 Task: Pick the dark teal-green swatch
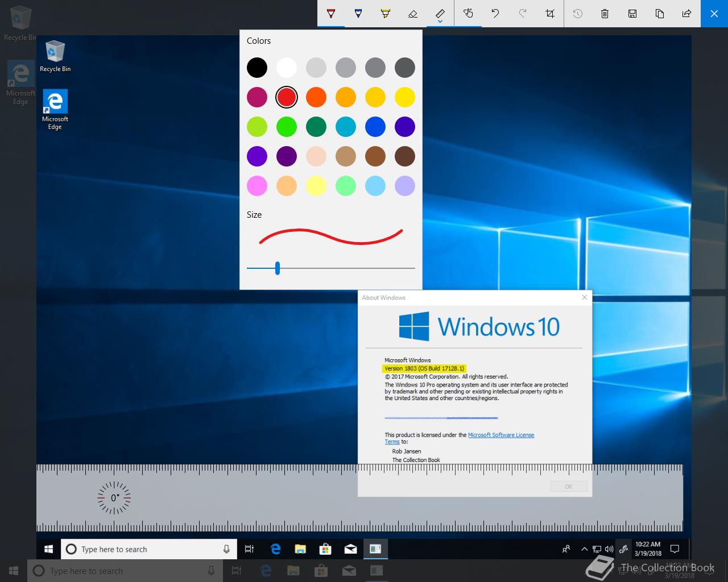[316, 127]
